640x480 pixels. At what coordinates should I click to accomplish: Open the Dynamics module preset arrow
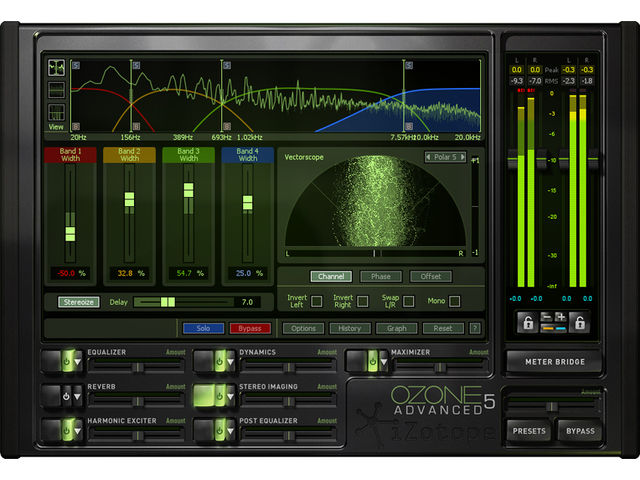click(230, 362)
